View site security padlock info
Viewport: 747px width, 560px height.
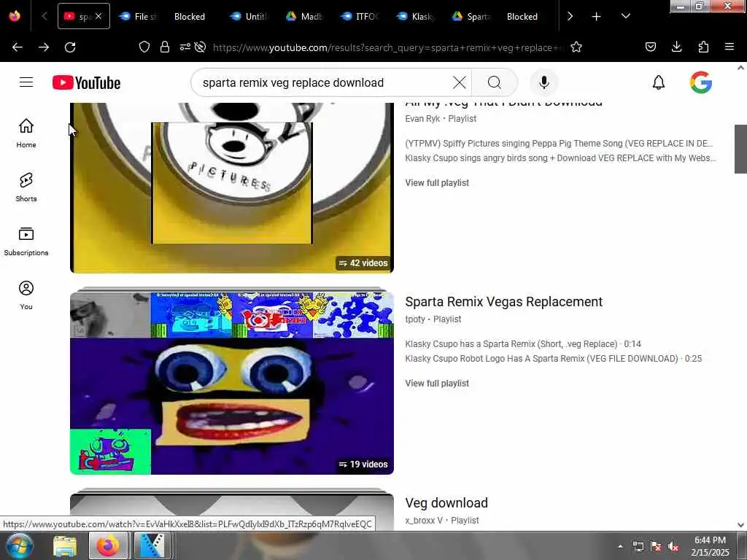pyautogui.click(x=165, y=47)
